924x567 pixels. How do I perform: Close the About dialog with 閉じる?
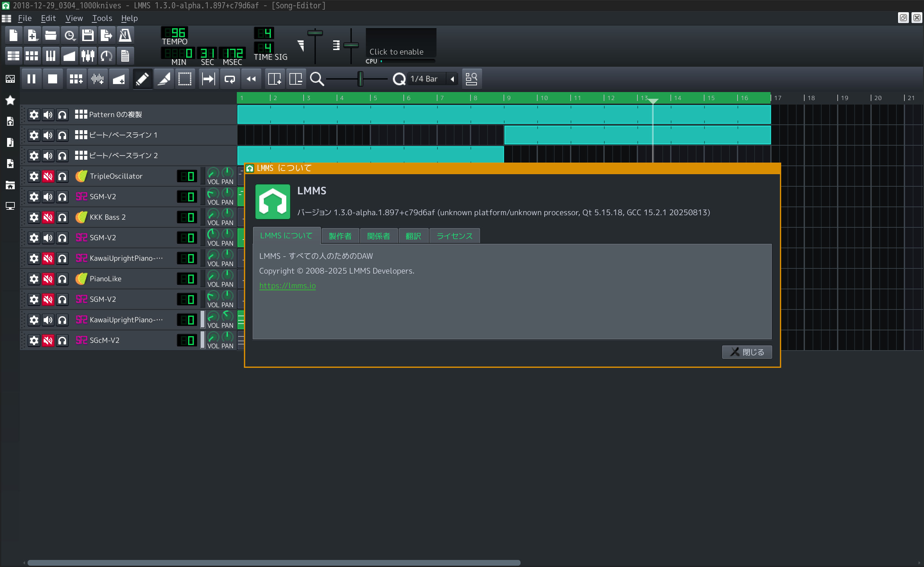click(747, 352)
